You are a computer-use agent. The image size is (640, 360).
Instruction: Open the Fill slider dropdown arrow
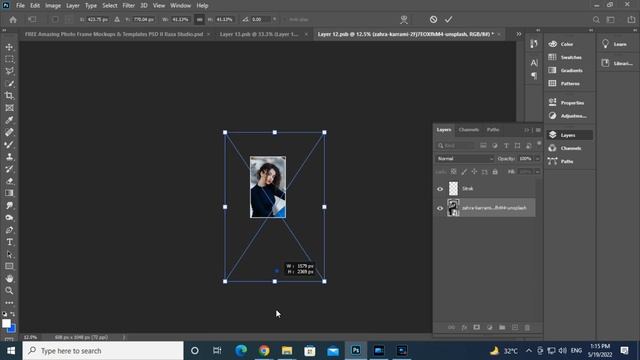538,172
